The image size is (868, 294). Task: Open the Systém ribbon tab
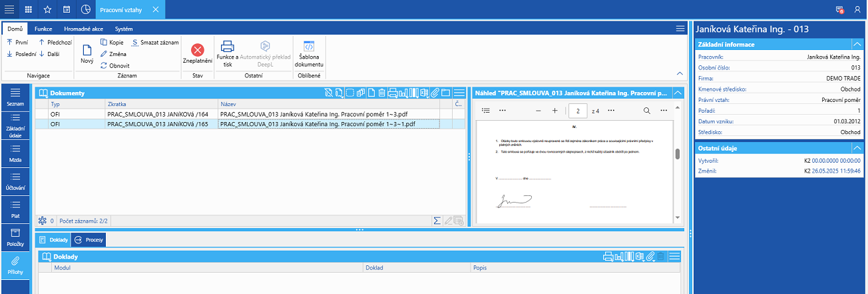coord(124,29)
